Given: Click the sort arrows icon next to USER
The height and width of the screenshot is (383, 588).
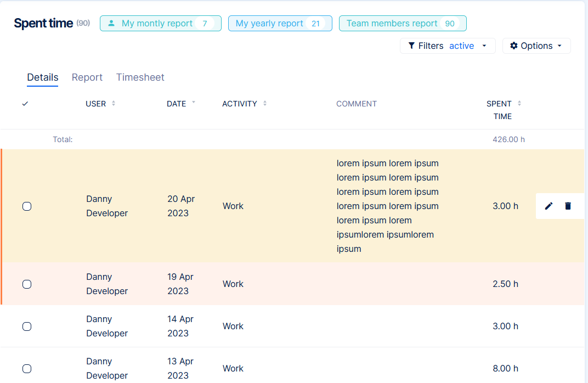Looking at the screenshot, I should point(114,103).
